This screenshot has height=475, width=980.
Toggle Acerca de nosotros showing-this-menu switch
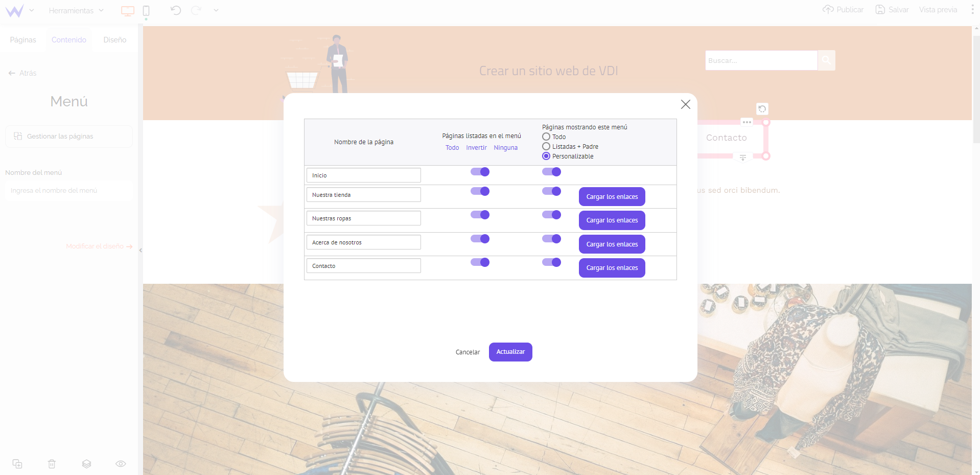pos(552,239)
